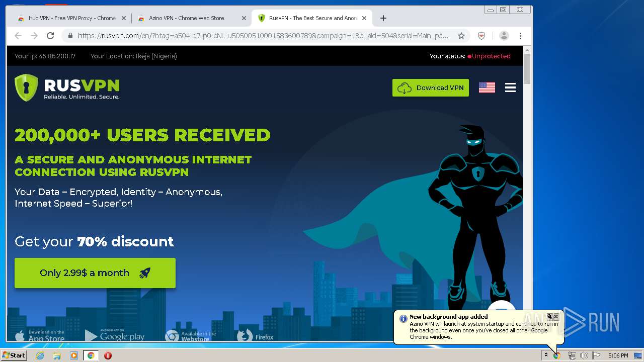Open the volume speaker tray icon

tap(584, 355)
